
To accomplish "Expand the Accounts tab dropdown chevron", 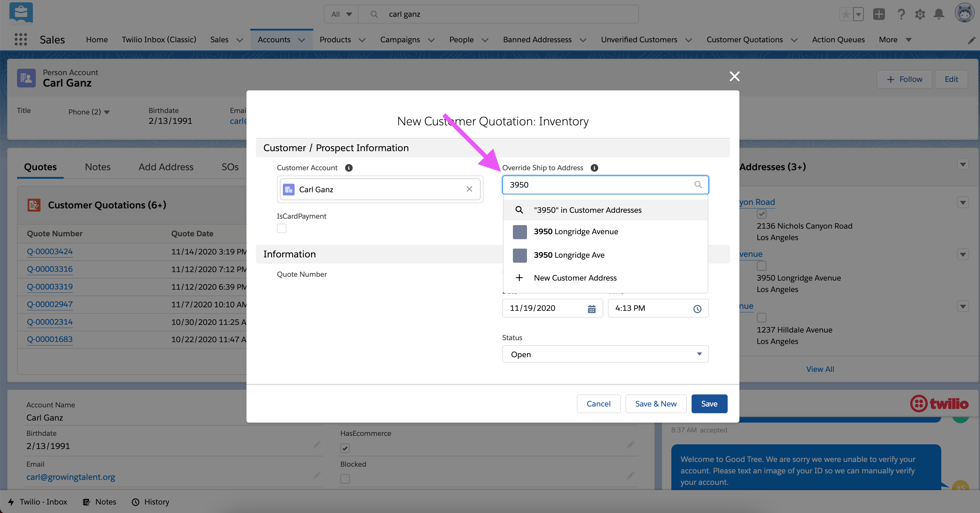I will 302,40.
